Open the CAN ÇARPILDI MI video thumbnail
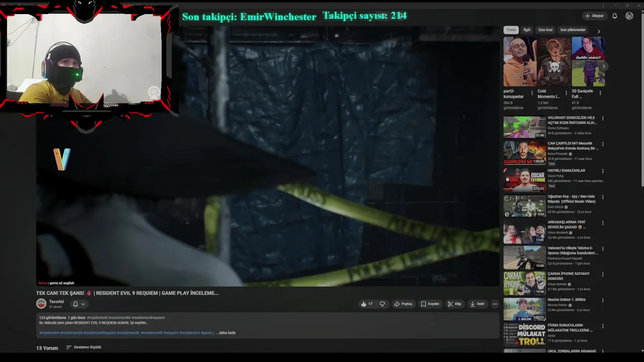This screenshot has width=644, height=362. pyautogui.click(x=525, y=153)
